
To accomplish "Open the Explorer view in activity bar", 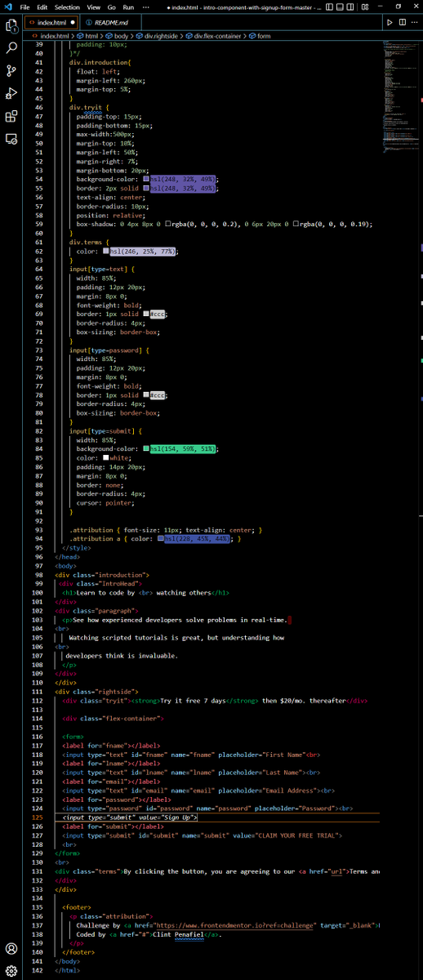I will point(11,26).
